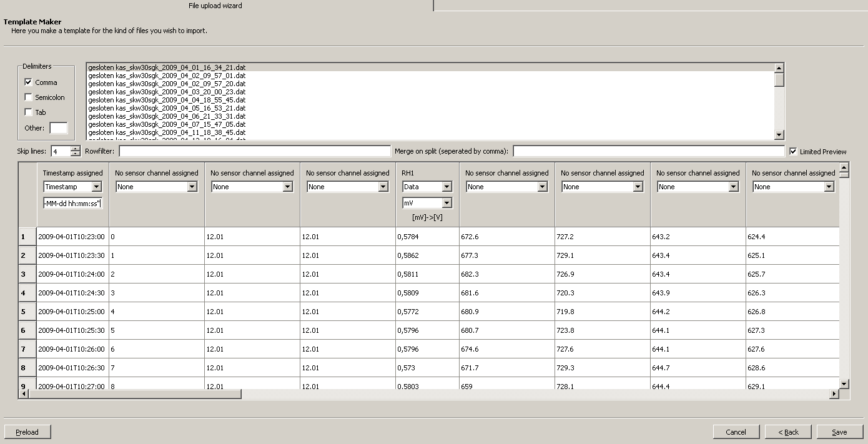
Task: Click the Skip lines value field
Action: coord(61,151)
